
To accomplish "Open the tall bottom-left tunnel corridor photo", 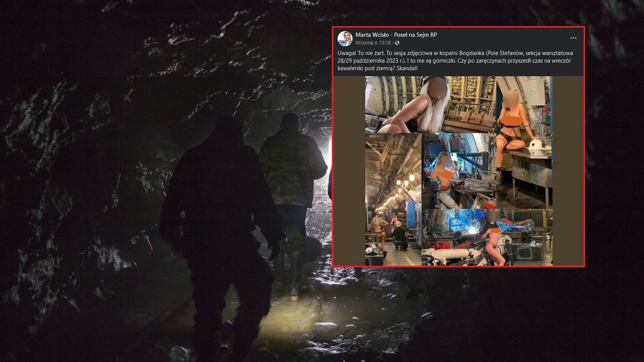I will [x=393, y=200].
